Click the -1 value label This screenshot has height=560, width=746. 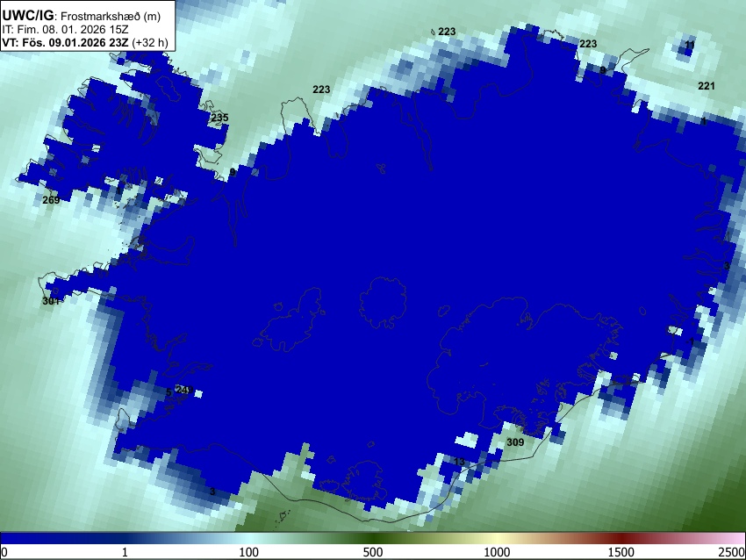(691, 341)
